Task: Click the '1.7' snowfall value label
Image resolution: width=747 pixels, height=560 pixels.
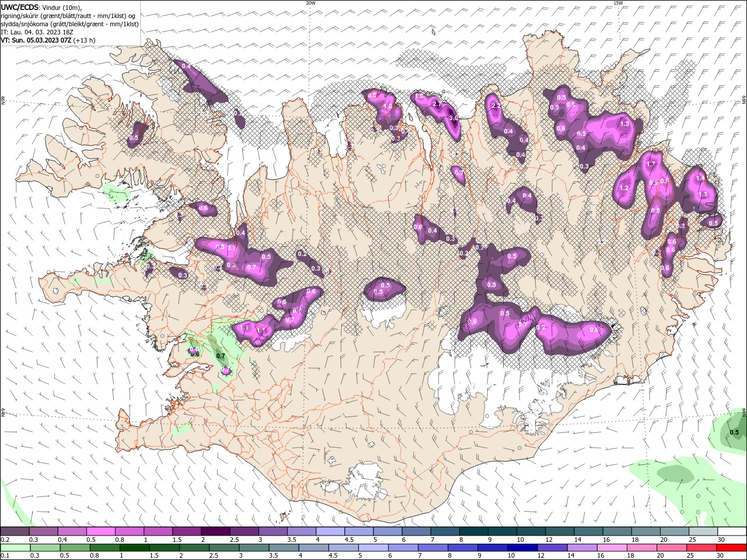Action: pyautogui.click(x=651, y=164)
